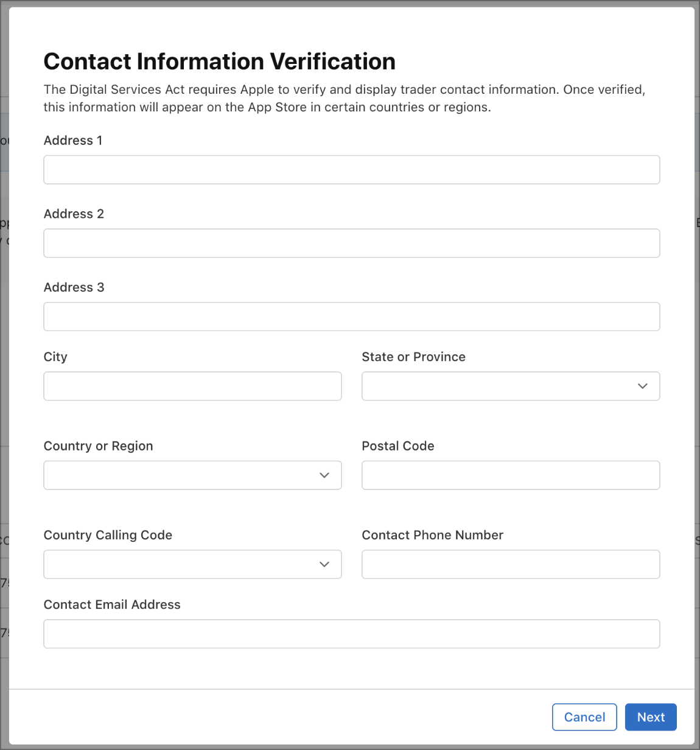
Task: Select the Address 3 input field
Action: click(352, 317)
